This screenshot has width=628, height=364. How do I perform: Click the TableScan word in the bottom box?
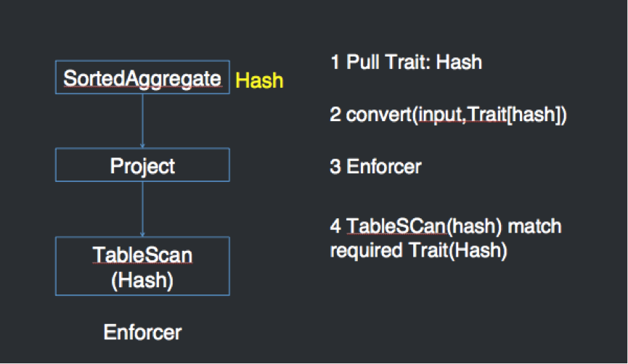point(142,255)
